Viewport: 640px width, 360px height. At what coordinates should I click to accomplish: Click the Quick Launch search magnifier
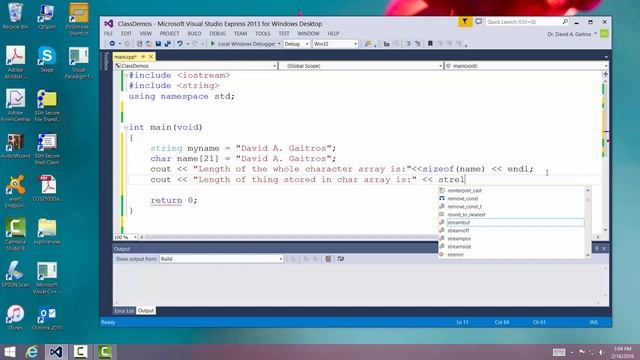(x=565, y=22)
